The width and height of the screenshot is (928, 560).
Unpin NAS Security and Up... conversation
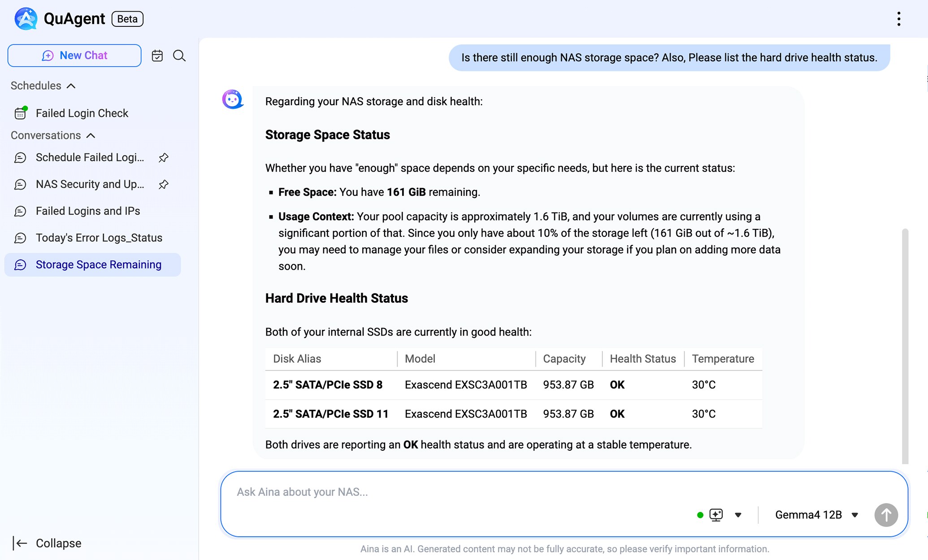coord(164,185)
